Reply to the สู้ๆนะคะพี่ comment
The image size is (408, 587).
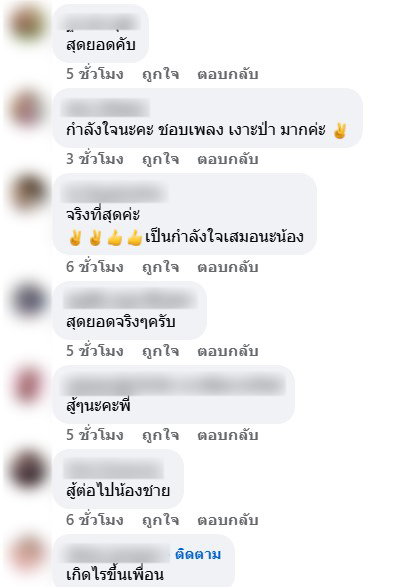coord(228,435)
